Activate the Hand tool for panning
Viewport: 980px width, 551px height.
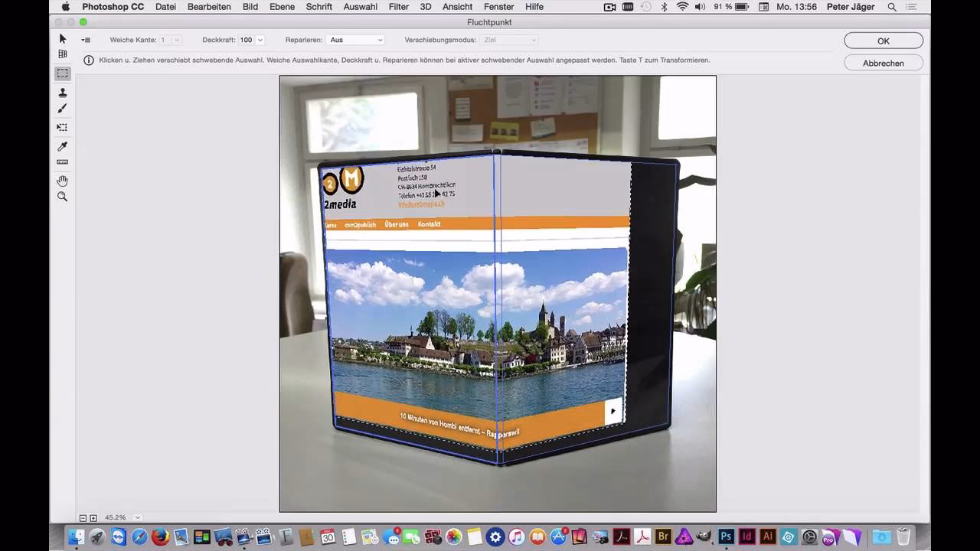(x=62, y=181)
